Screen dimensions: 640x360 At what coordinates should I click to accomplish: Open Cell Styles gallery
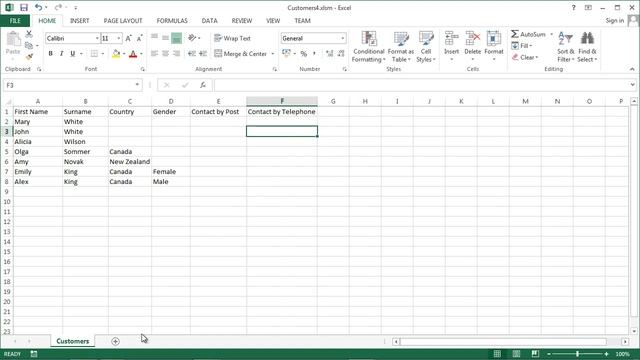[x=426, y=47]
